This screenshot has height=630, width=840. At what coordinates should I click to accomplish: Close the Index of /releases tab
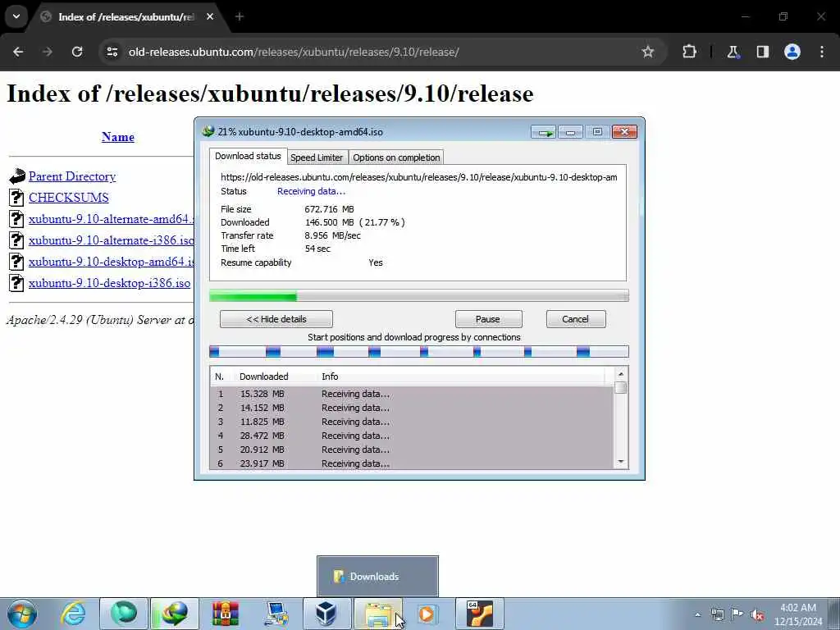click(210, 16)
